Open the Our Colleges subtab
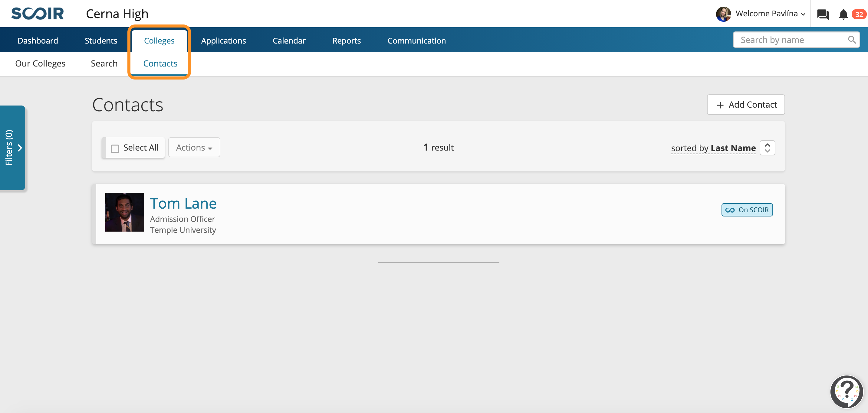 point(40,63)
